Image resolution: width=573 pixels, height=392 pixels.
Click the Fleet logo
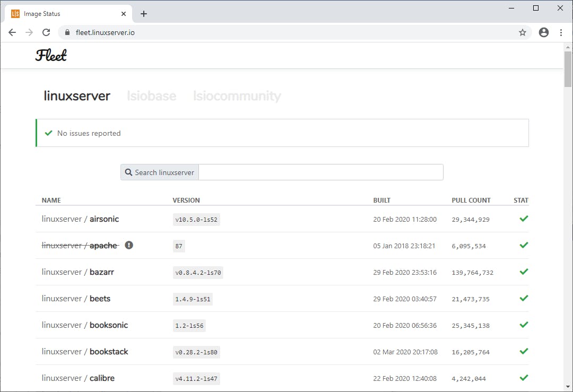point(51,55)
